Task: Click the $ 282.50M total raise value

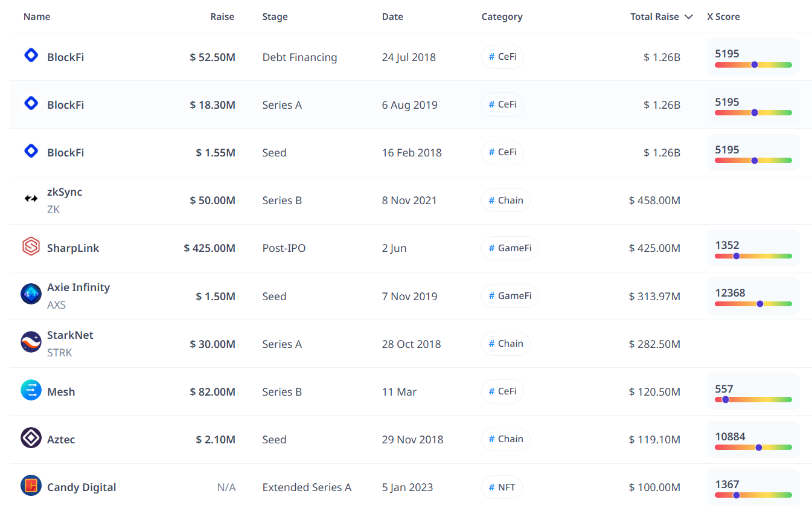Action: tap(654, 344)
